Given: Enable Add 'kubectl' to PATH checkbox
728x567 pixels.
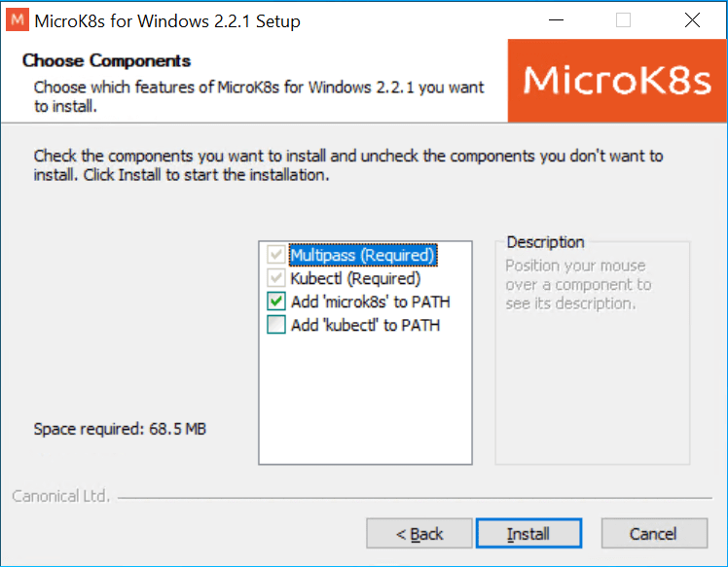Looking at the screenshot, I should [276, 325].
